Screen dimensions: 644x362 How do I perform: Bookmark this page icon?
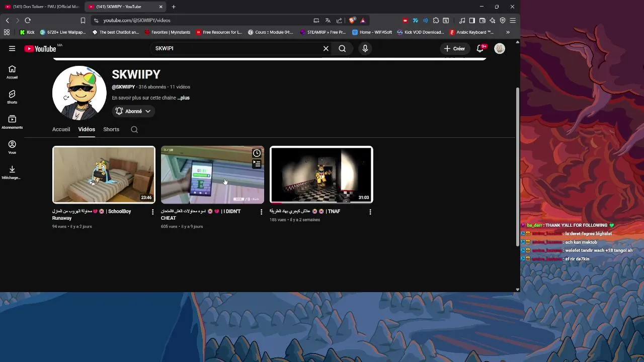(83, 20)
